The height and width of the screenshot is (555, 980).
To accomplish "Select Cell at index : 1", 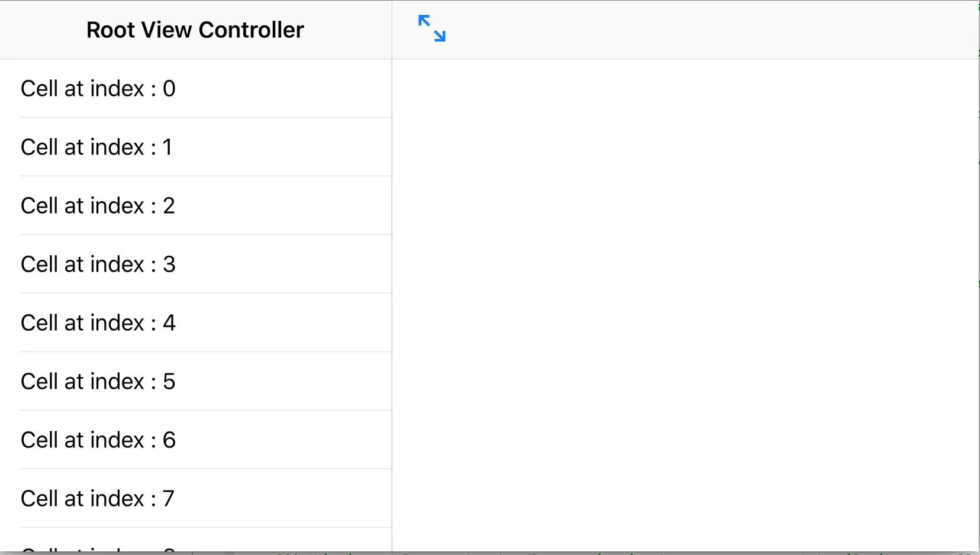I will click(96, 147).
